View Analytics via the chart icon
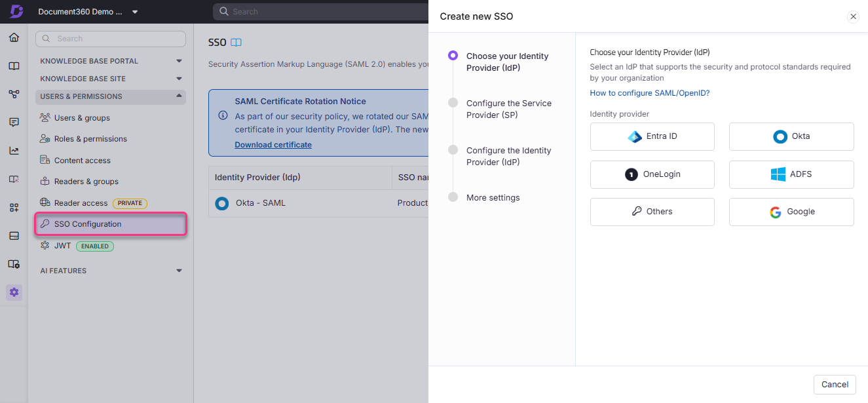This screenshot has height=403, width=868. [x=14, y=150]
